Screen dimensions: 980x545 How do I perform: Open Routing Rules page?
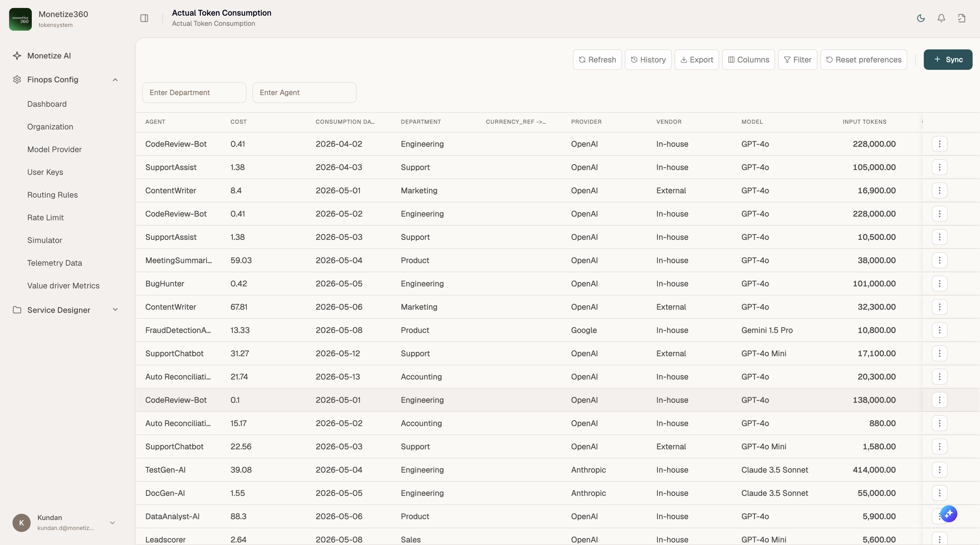click(x=53, y=195)
